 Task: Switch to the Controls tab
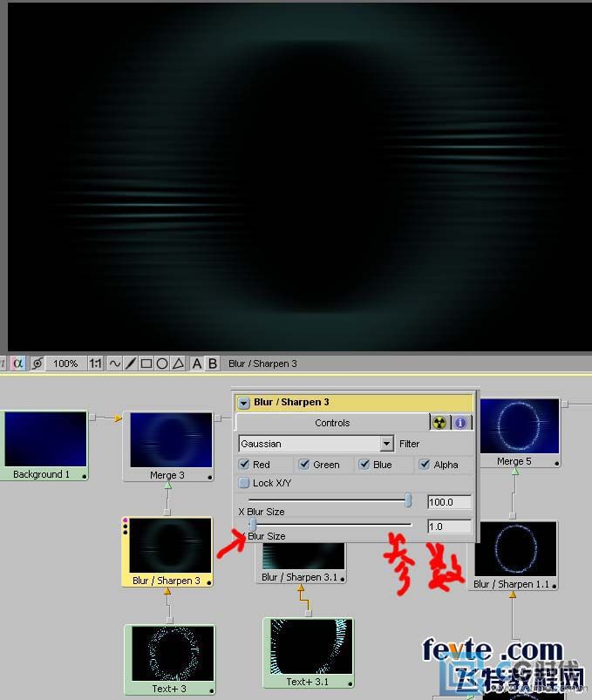[x=332, y=423]
